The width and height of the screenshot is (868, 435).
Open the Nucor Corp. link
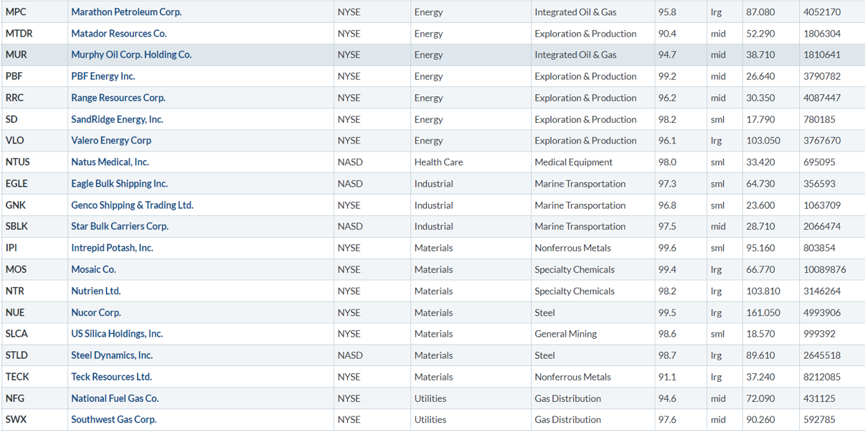(96, 312)
